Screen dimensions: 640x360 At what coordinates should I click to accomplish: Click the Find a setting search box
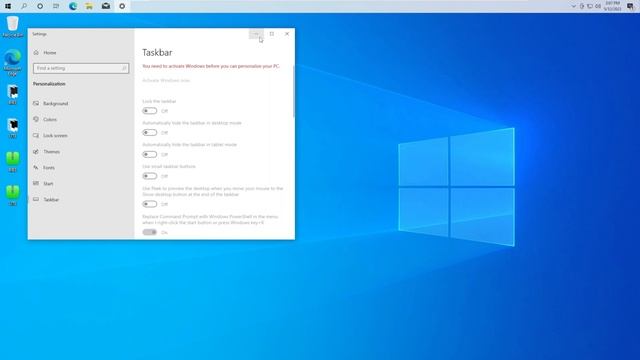point(81,68)
